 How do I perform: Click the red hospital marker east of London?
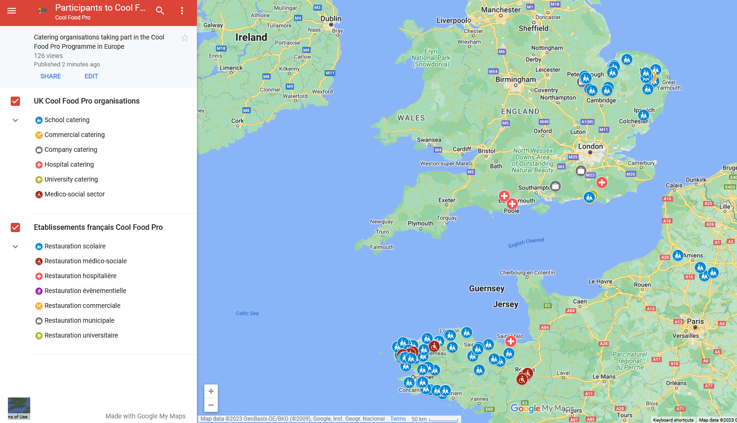[602, 182]
